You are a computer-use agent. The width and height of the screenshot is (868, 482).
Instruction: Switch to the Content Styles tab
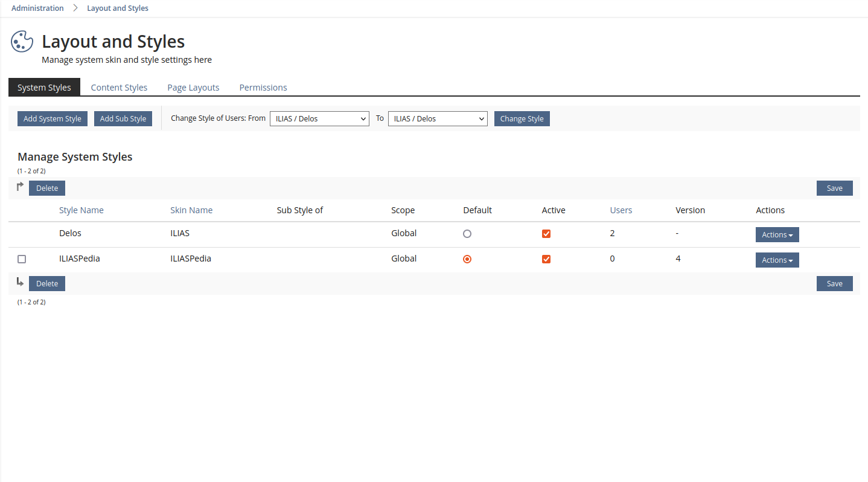(119, 87)
